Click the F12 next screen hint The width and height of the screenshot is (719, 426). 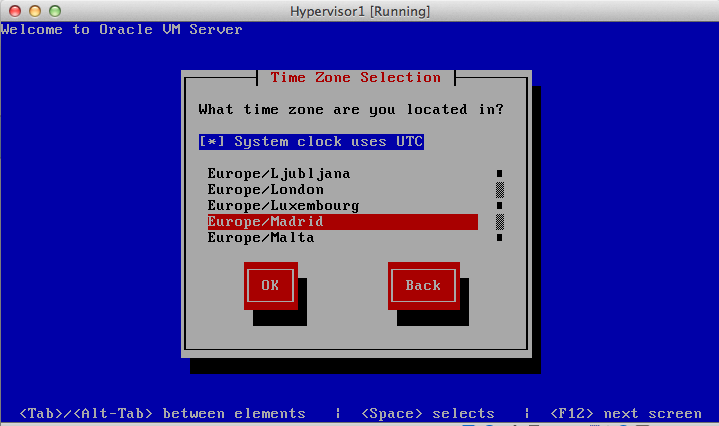tap(625, 413)
